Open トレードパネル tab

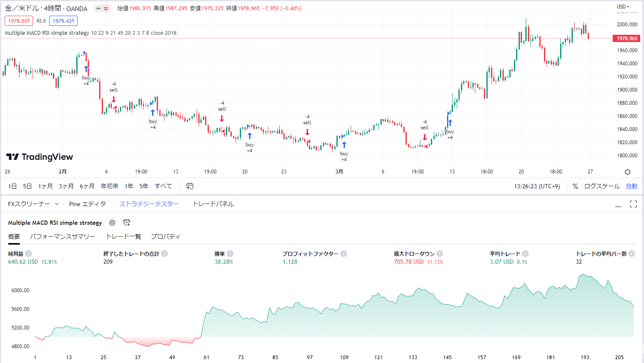(213, 204)
